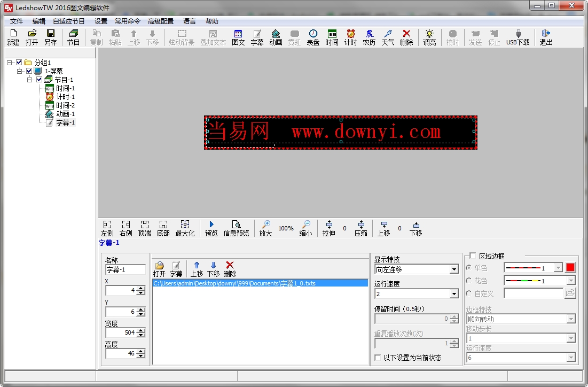This screenshot has height=387, width=588.
Task: Add a 时间 time area
Action: coord(332,37)
